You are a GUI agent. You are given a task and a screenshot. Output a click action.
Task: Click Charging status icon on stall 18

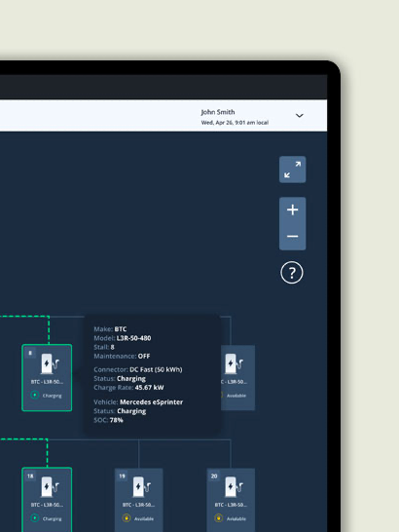click(35, 518)
